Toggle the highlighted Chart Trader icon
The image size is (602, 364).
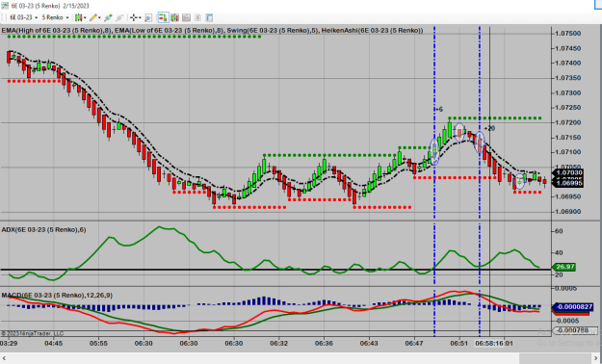tap(163, 17)
